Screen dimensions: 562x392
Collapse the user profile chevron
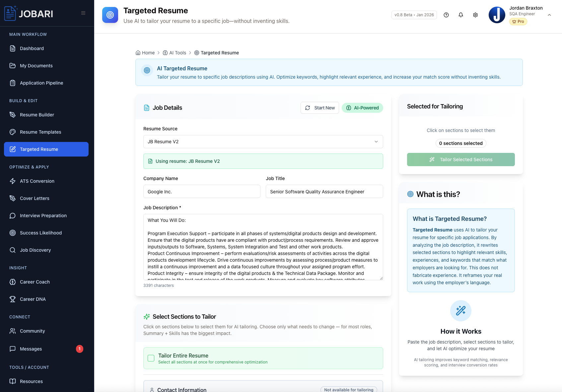point(549,15)
